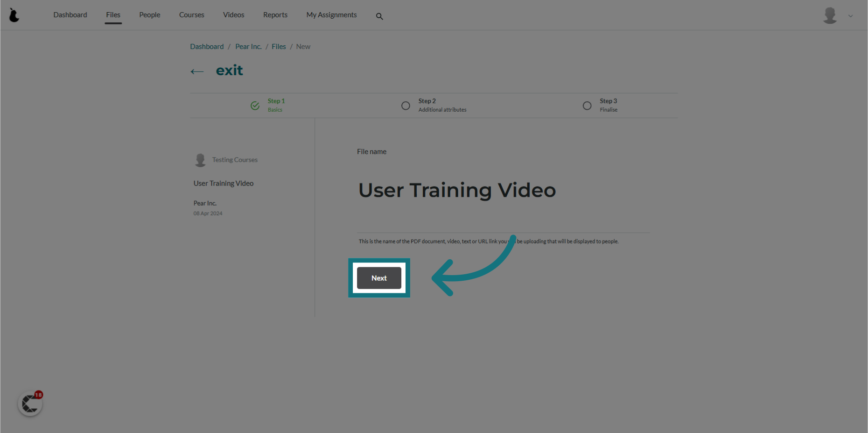Click the pear logo icon
The width and height of the screenshot is (868, 433).
click(x=14, y=15)
